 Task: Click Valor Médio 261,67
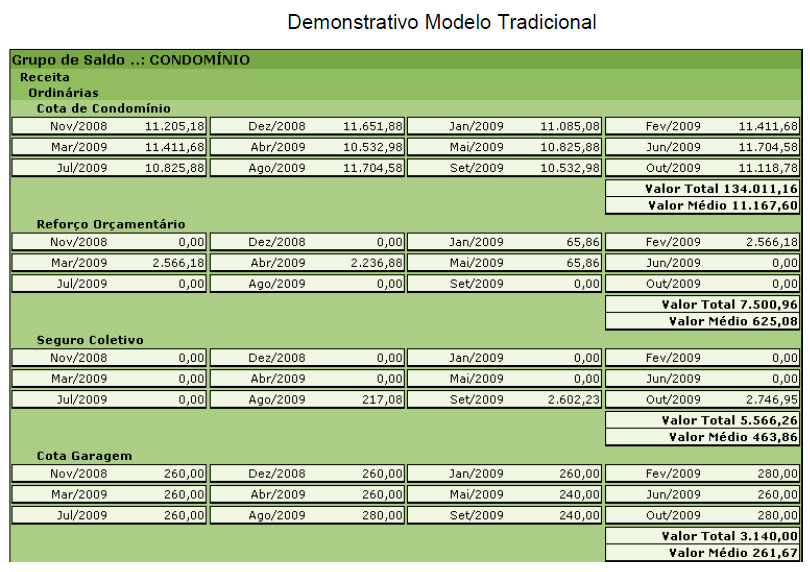[703, 552]
